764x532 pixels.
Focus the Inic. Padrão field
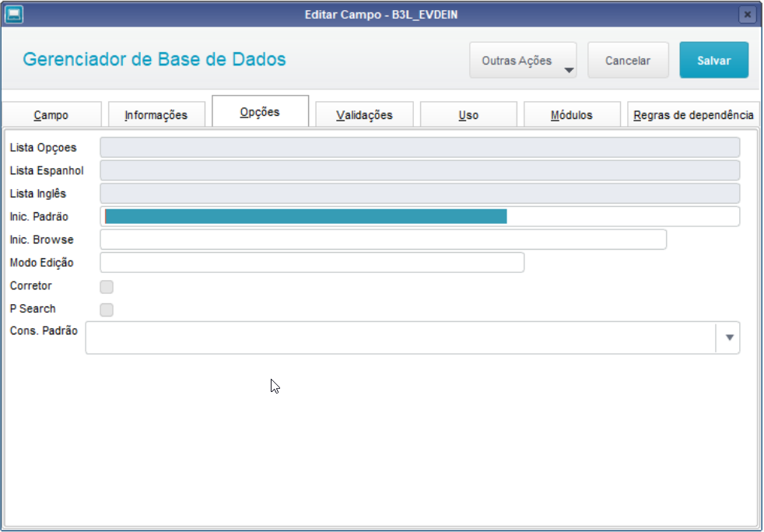click(x=419, y=216)
